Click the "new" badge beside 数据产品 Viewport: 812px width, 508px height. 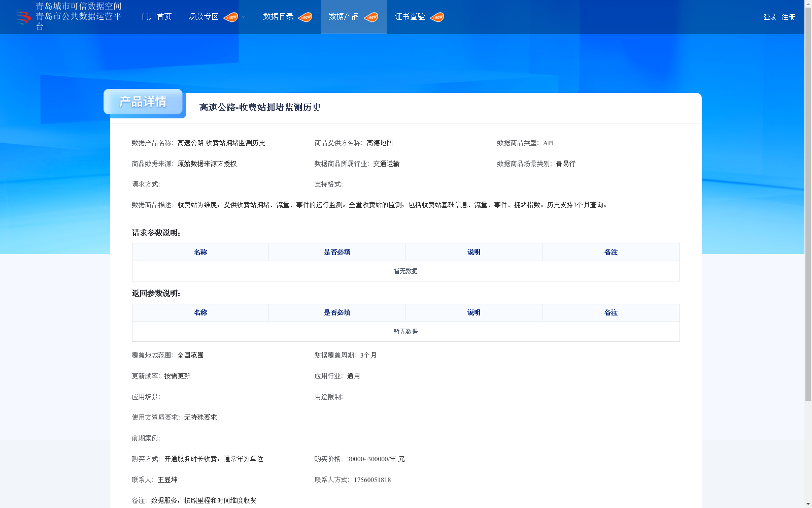click(x=372, y=17)
